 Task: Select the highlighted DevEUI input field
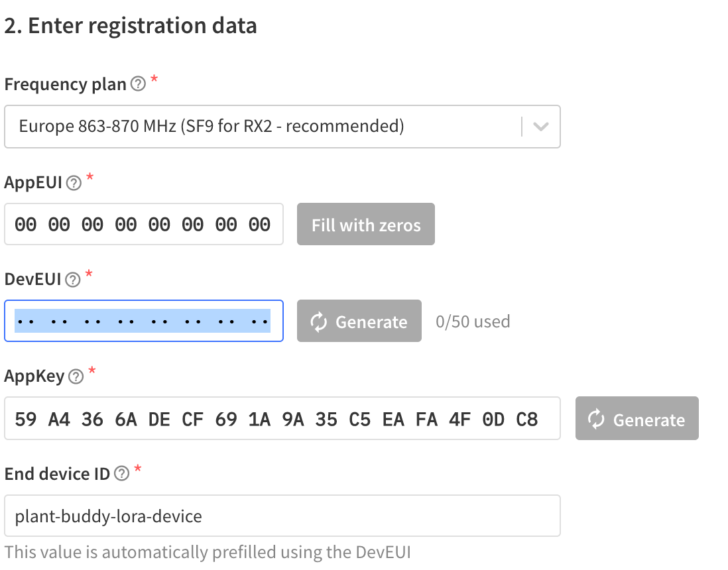click(144, 321)
